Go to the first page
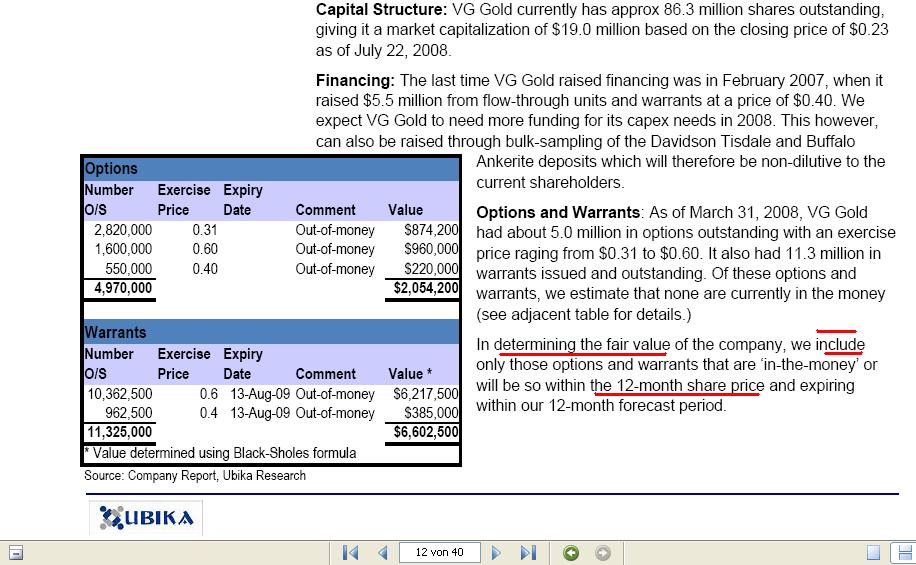 pyautogui.click(x=351, y=552)
